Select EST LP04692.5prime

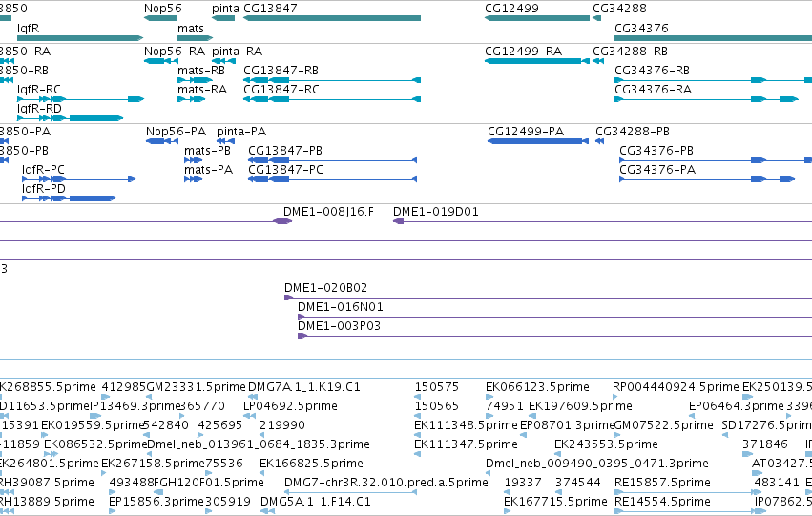point(250,416)
